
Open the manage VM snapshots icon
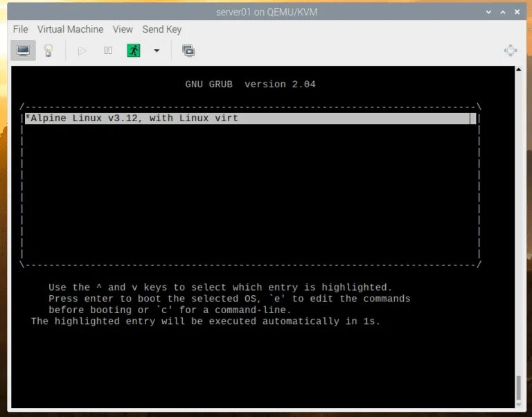coord(188,51)
